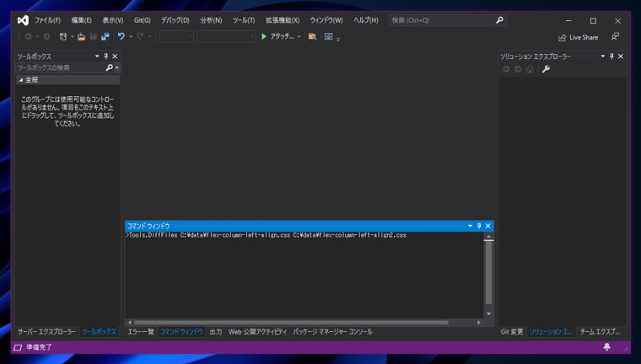This screenshot has width=641, height=364.
Task: Open the Undo history dropdown arrow
Action: 131,37
